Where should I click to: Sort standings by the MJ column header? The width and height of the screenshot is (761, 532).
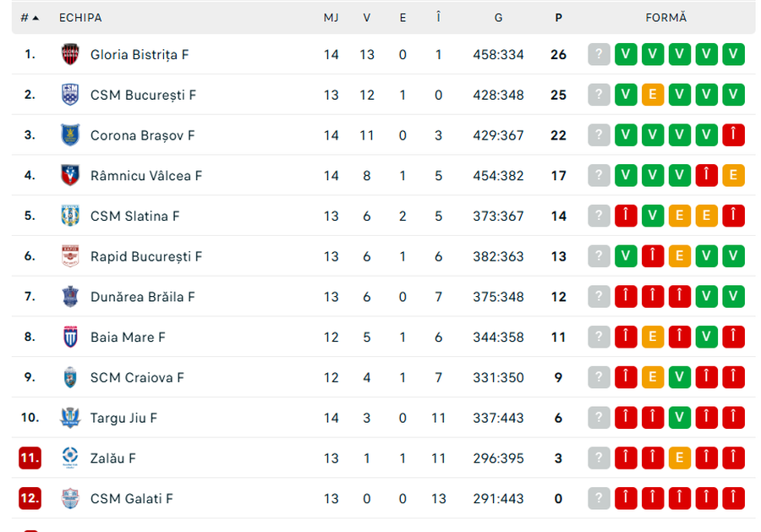pyautogui.click(x=331, y=16)
